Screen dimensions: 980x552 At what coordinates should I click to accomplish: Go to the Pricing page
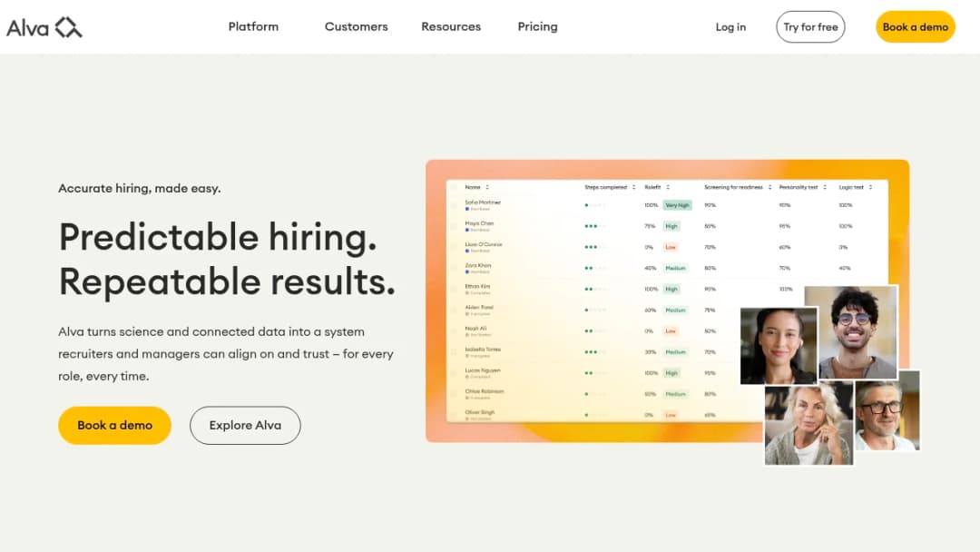[537, 27]
